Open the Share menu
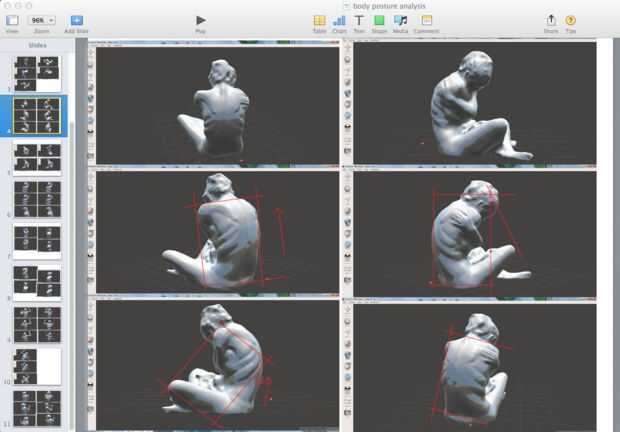 point(551,20)
